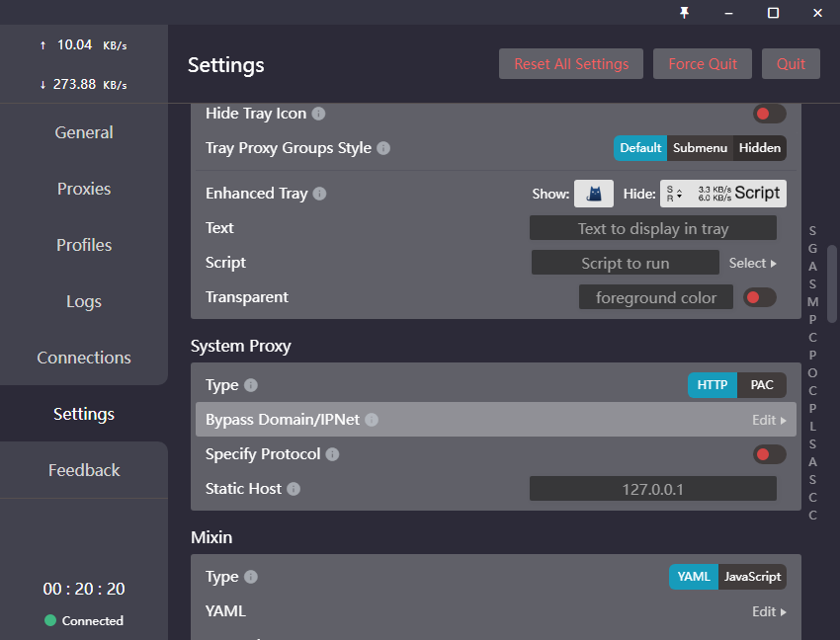840x640 pixels.
Task: Click info icon next to Hide Tray Icon
Action: click(318, 114)
